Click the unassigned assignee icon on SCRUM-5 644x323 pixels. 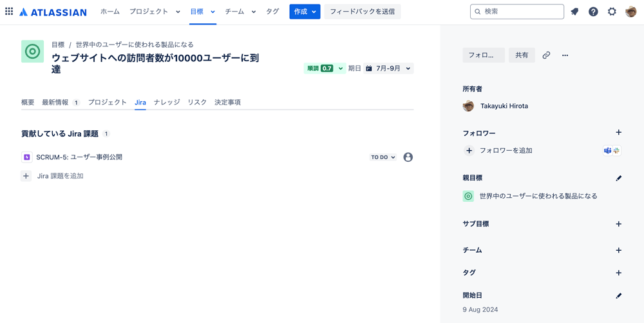(x=408, y=157)
